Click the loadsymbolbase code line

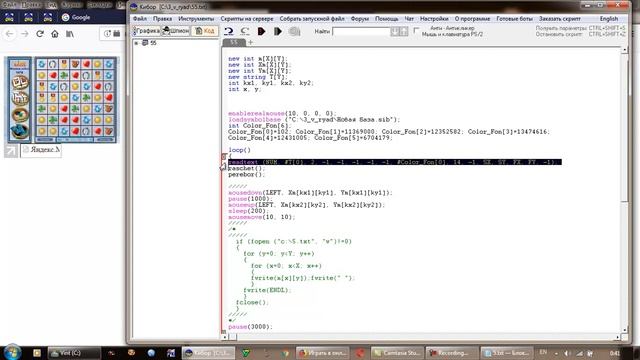tap(314, 120)
